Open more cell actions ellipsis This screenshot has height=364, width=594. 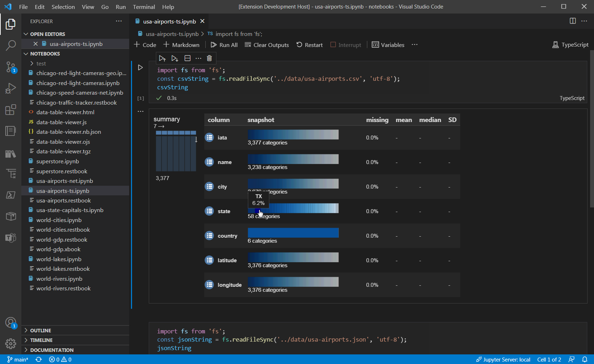pos(198,58)
